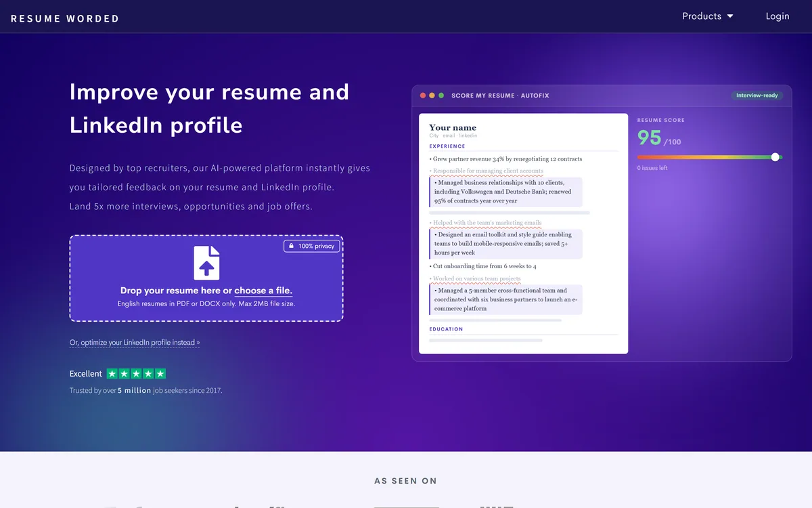Open 'optimize your LinkedIn profile instead' link
Viewport: 812px width, 508px height.
click(x=135, y=343)
